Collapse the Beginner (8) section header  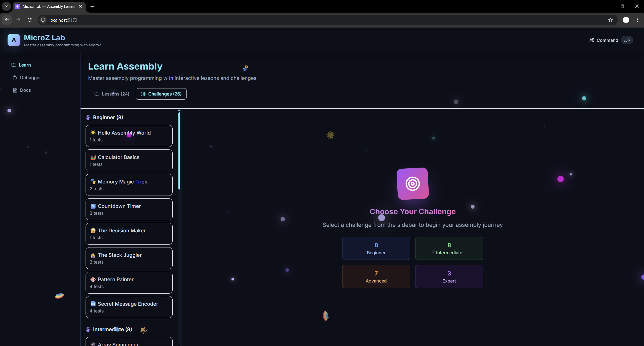click(x=108, y=117)
